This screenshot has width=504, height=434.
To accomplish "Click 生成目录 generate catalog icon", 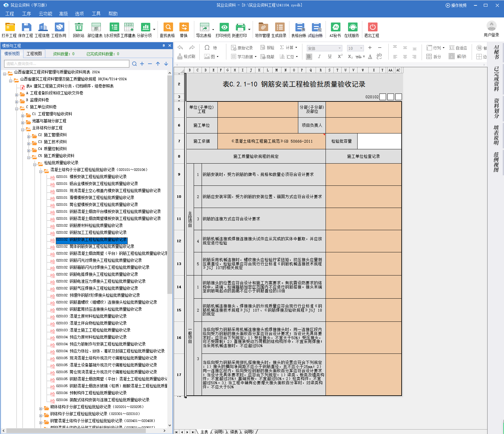I will point(279,29).
